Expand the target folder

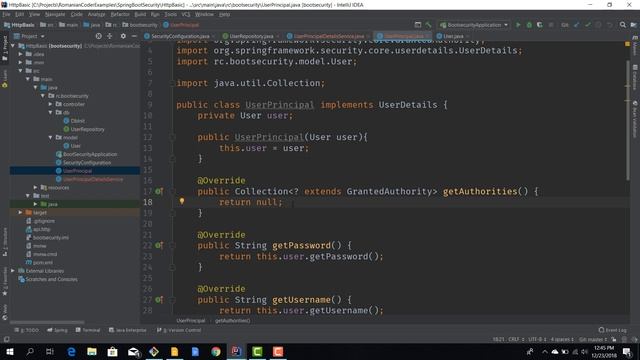20,212
